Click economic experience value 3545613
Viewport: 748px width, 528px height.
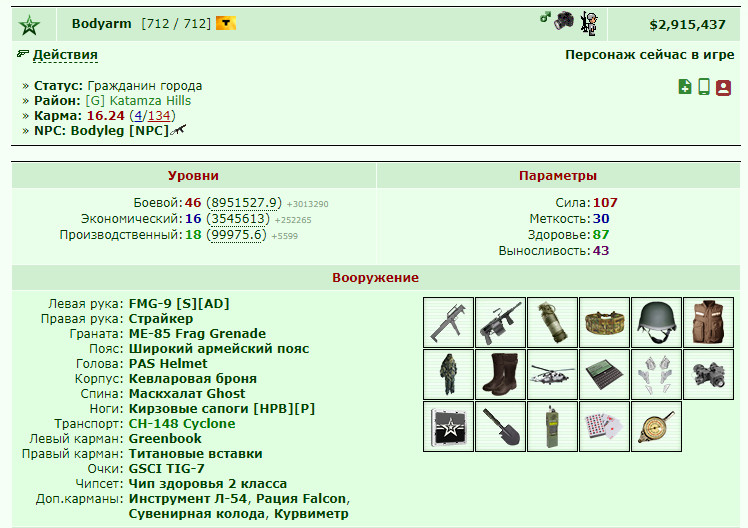click(x=238, y=218)
